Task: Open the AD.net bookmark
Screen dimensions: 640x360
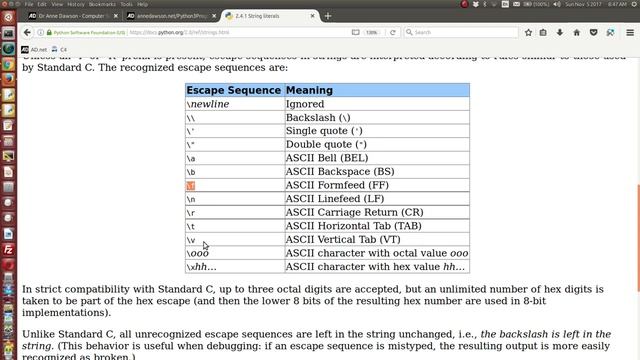Action: tap(34, 49)
